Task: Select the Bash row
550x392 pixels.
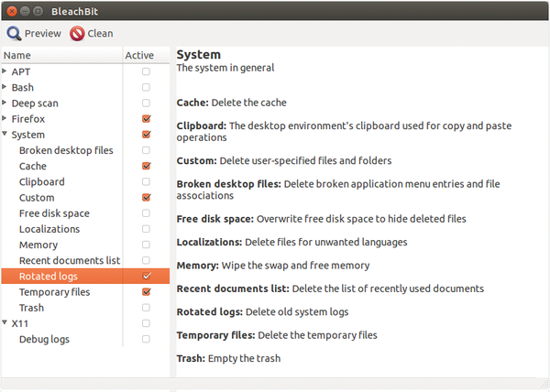Action: 85,87
